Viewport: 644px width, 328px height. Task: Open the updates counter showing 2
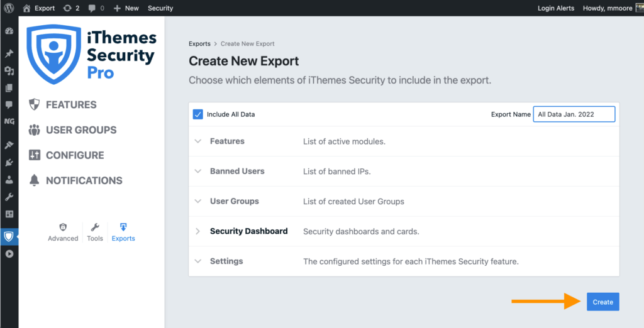(x=71, y=8)
